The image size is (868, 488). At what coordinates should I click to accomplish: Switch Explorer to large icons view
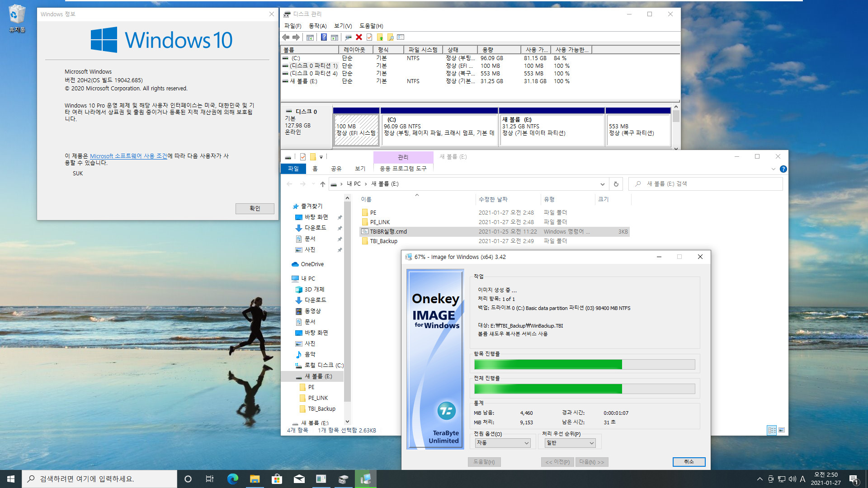[x=782, y=430]
